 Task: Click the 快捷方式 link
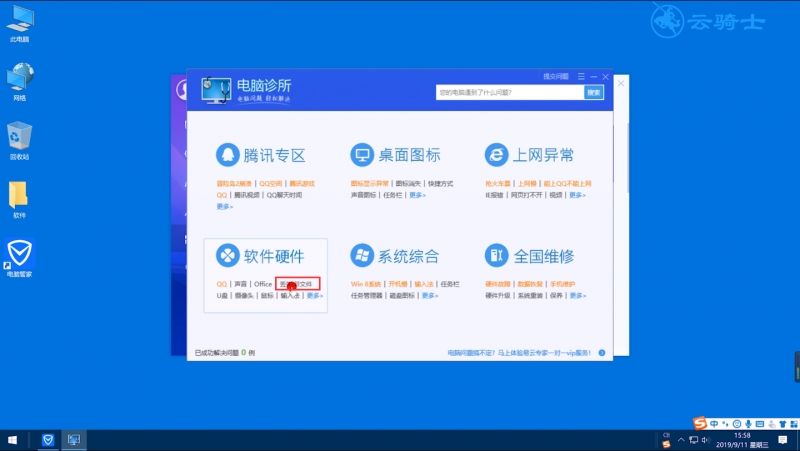pyautogui.click(x=440, y=184)
